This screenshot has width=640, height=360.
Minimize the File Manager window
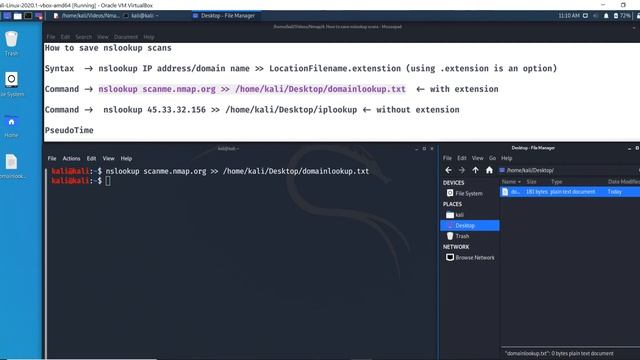pyautogui.click(x=629, y=148)
